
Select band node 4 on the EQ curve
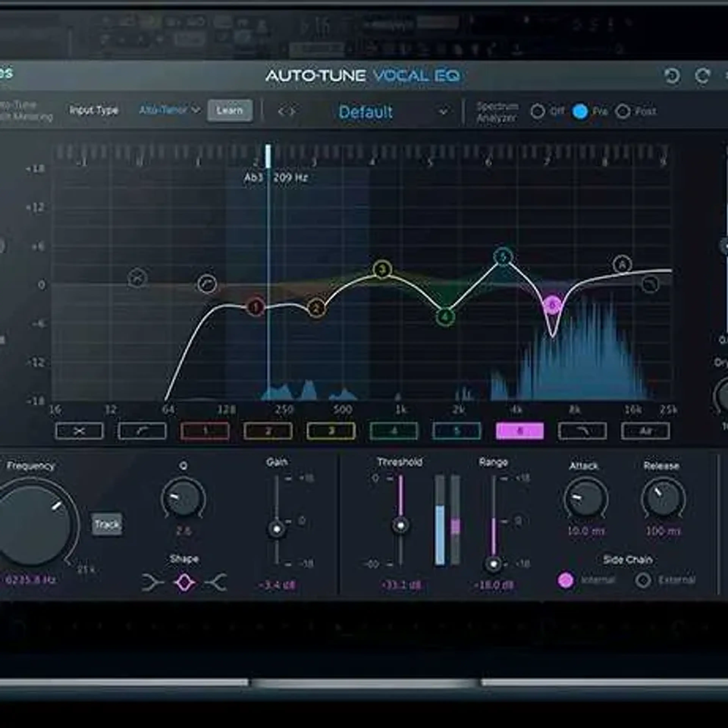pos(445,317)
